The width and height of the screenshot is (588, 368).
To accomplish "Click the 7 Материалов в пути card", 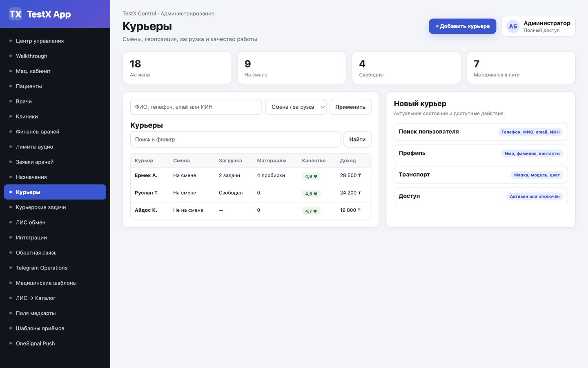I will [521, 68].
